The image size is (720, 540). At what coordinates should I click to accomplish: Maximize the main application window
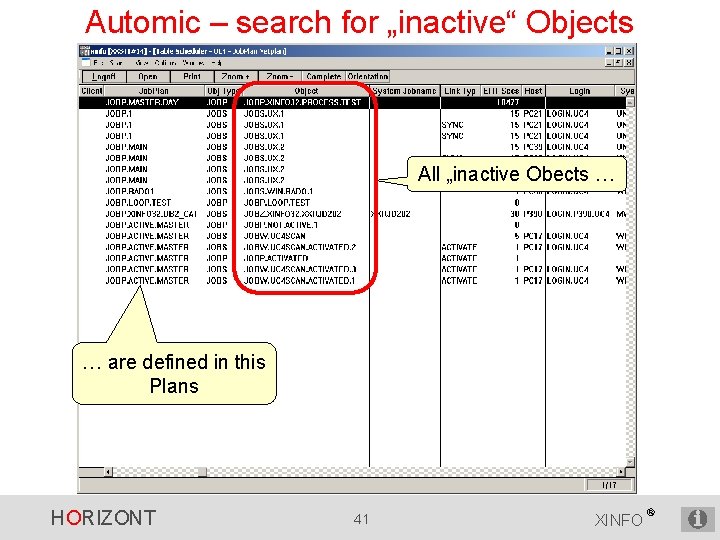[619, 51]
